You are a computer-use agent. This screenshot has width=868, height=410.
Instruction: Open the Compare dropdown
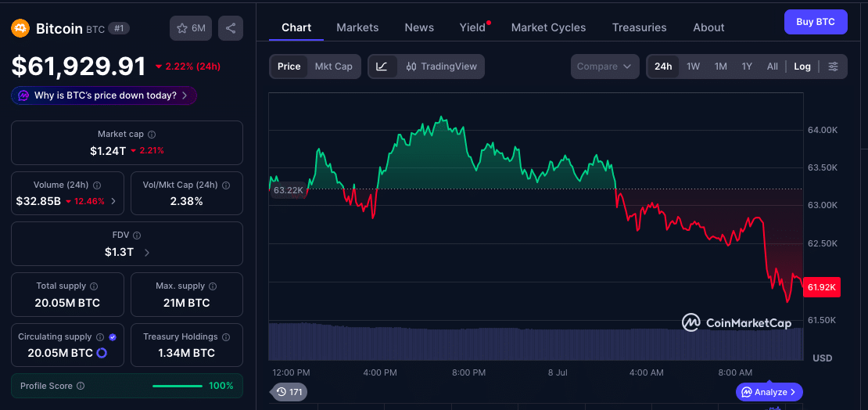tap(604, 67)
